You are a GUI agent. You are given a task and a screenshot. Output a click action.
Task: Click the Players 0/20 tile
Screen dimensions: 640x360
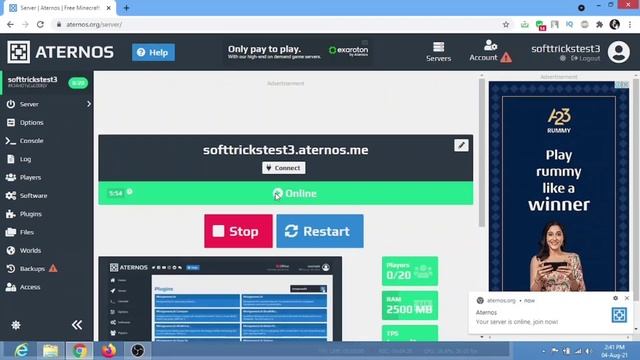point(410,271)
